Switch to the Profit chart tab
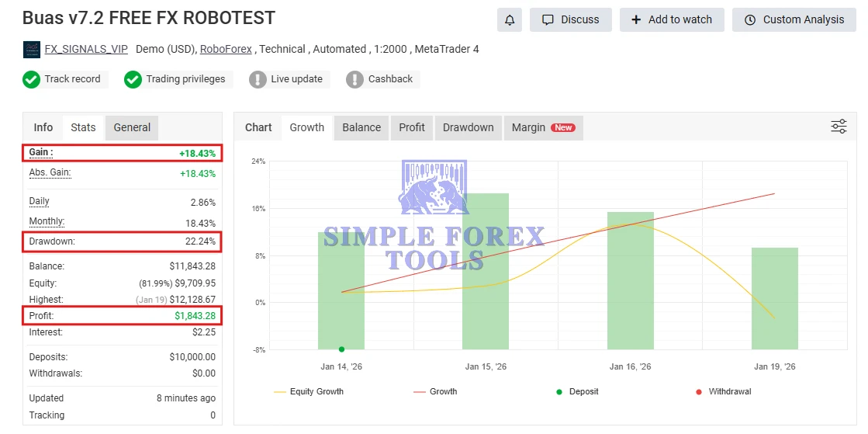 point(412,127)
